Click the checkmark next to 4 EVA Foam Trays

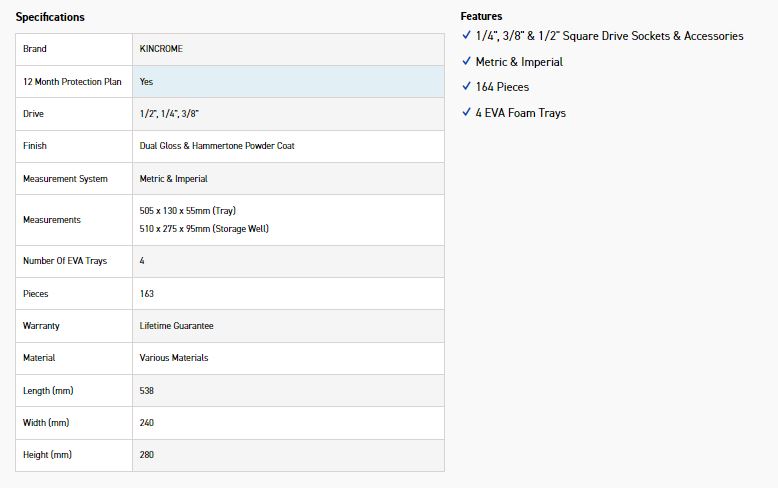click(466, 113)
